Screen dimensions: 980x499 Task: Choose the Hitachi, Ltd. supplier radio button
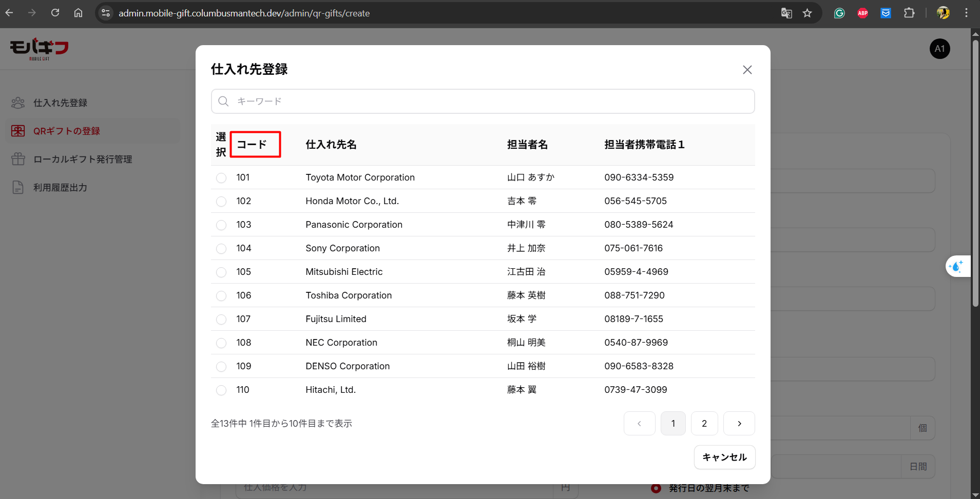pyautogui.click(x=221, y=390)
